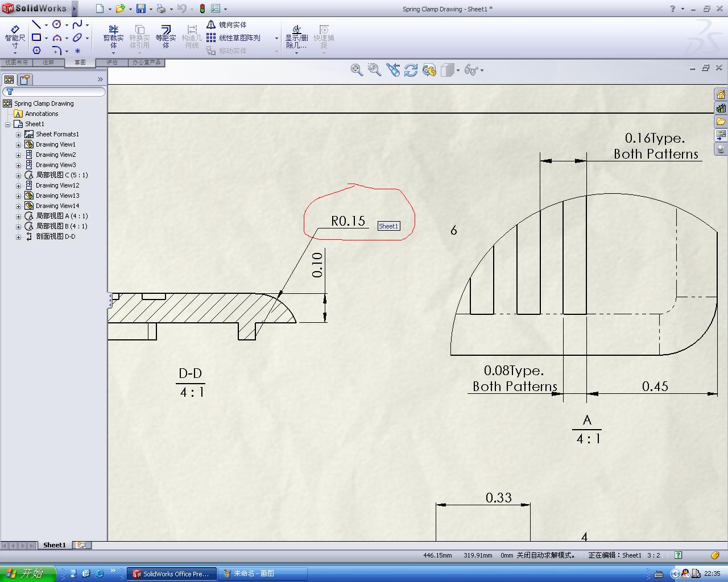Create a new document
The image size is (728, 582).
(100, 9)
